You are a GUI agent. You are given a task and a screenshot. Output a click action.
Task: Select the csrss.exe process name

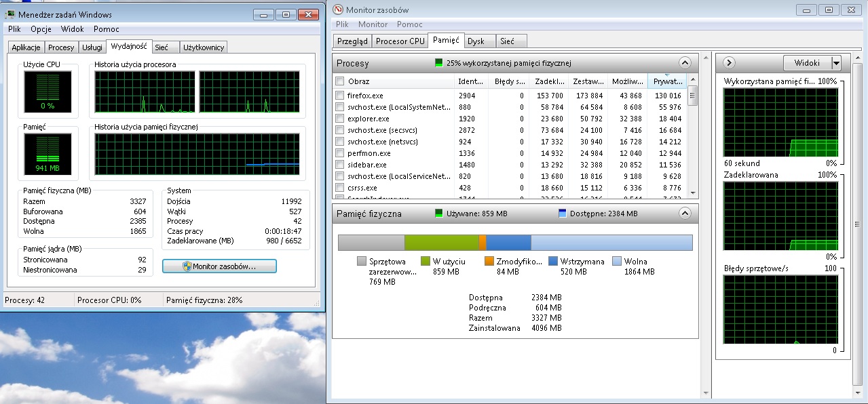click(x=361, y=188)
